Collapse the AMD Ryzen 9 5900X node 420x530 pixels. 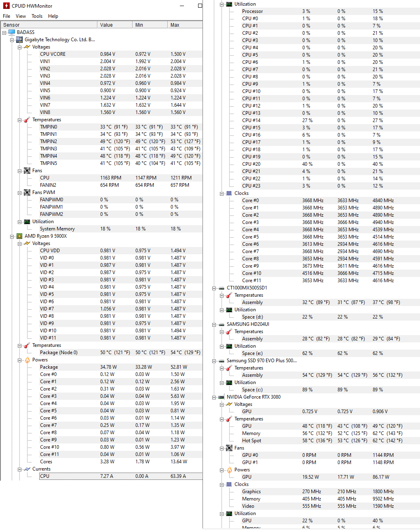click(x=12, y=236)
